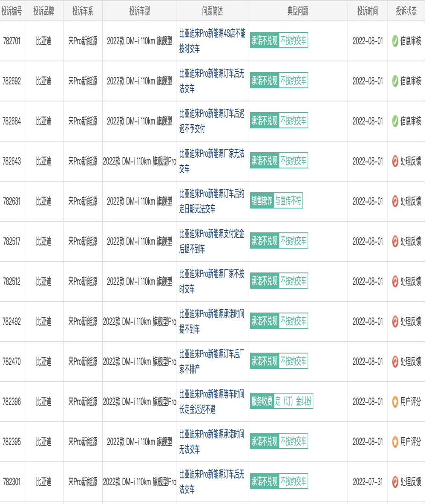The image size is (426, 504).
Task: Select complaint number 782517
Action: (x=12, y=241)
